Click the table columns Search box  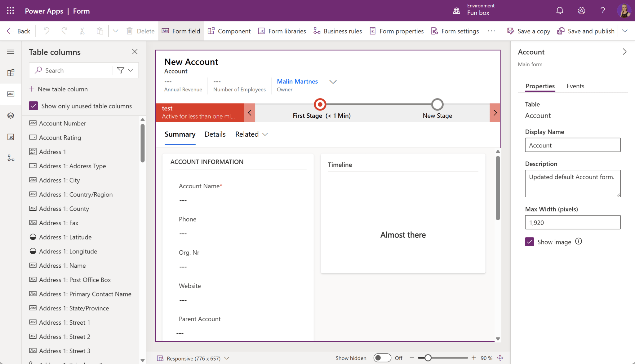click(71, 70)
